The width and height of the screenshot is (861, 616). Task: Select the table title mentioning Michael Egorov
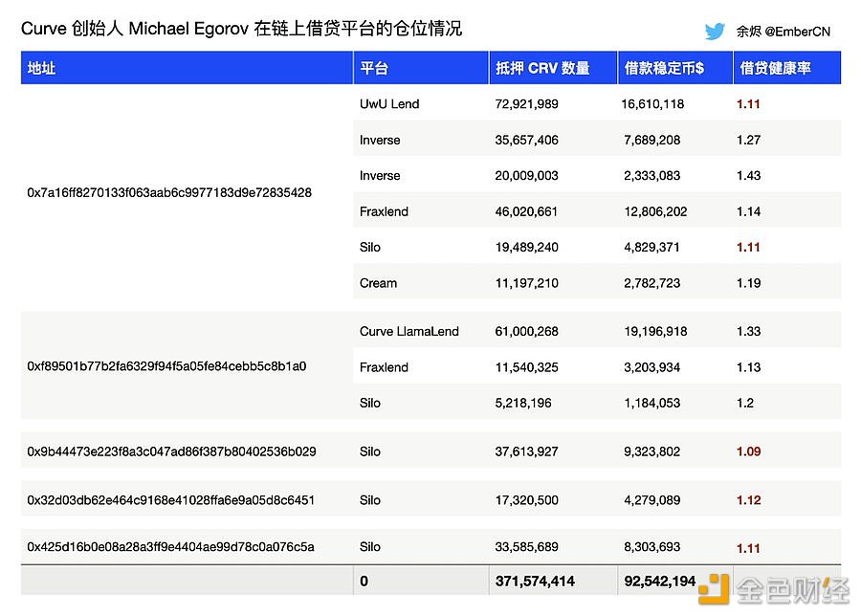tap(242, 29)
